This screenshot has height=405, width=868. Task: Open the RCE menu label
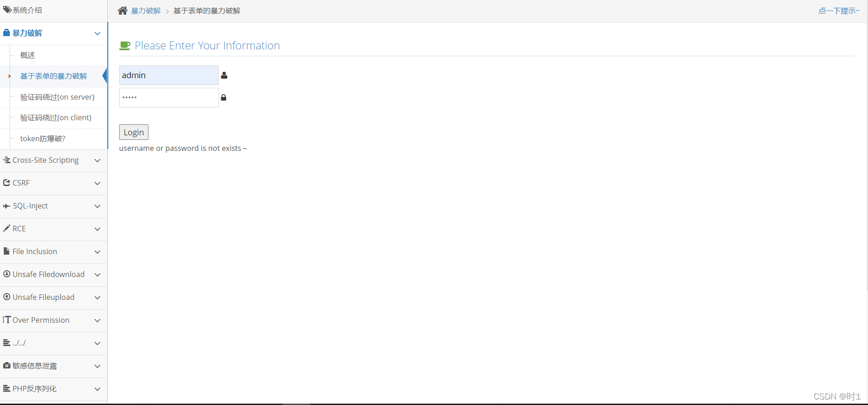click(19, 229)
